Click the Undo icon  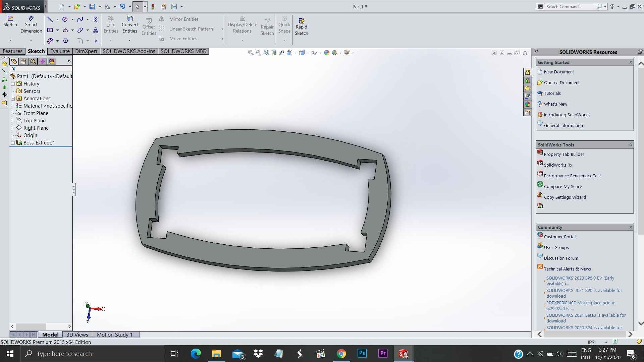pyautogui.click(x=122, y=7)
